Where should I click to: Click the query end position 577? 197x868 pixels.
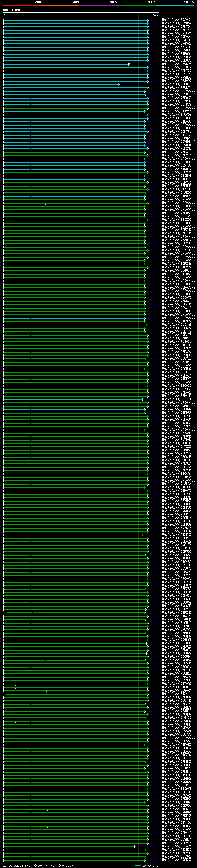point(155,15)
